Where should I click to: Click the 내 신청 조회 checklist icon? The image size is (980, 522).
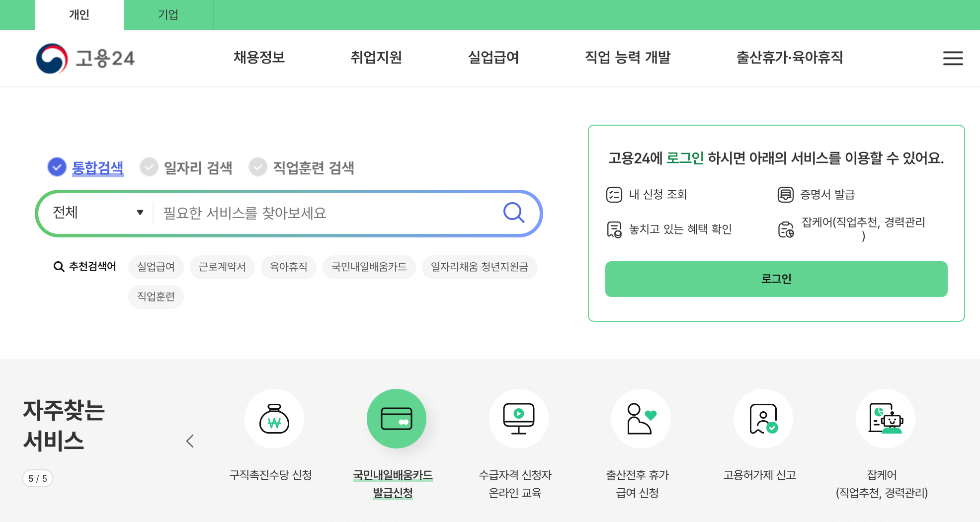[615, 194]
